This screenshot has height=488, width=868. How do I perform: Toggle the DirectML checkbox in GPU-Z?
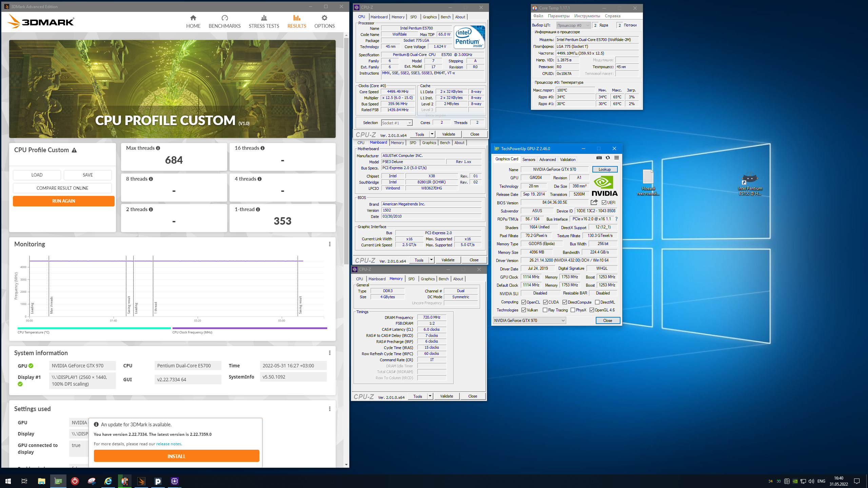tap(597, 302)
